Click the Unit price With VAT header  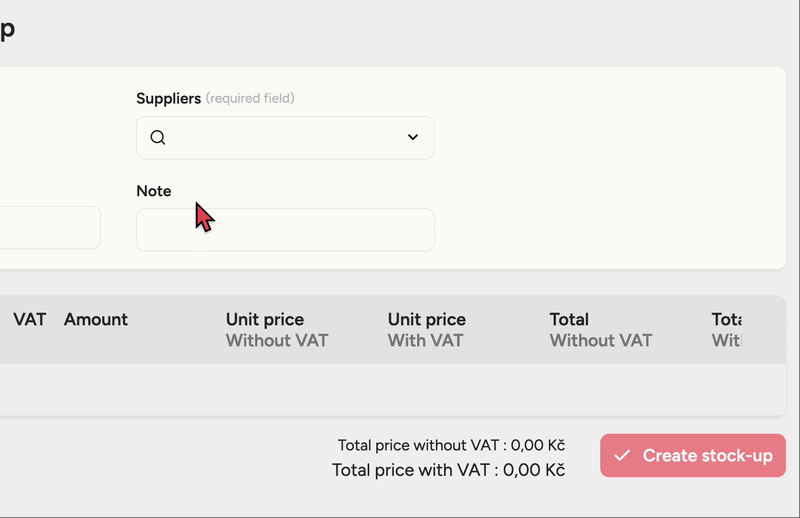pyautogui.click(x=427, y=330)
